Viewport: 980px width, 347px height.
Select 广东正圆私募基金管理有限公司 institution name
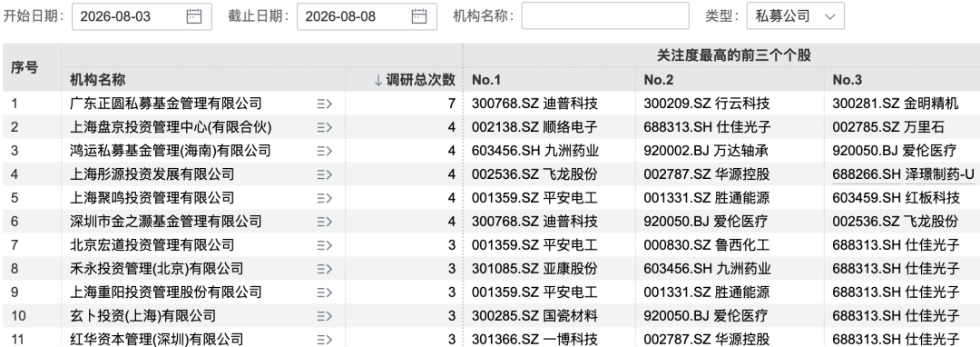pyautogui.click(x=166, y=104)
